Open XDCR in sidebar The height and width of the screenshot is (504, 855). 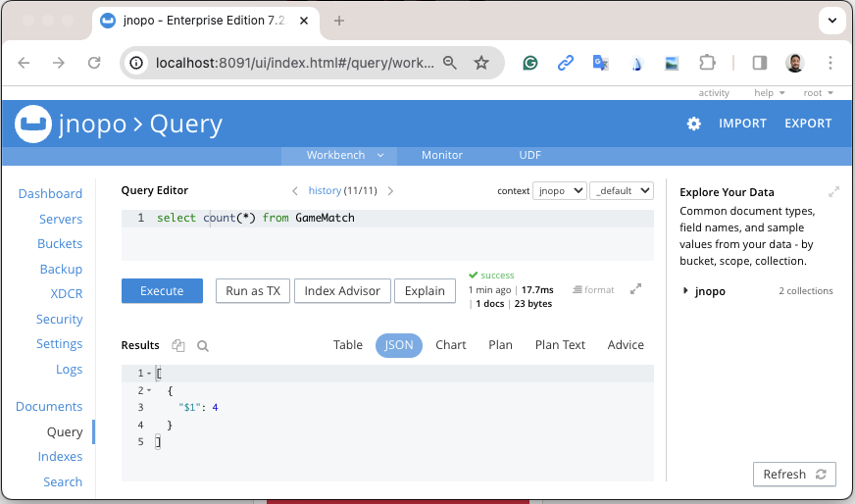[67, 294]
